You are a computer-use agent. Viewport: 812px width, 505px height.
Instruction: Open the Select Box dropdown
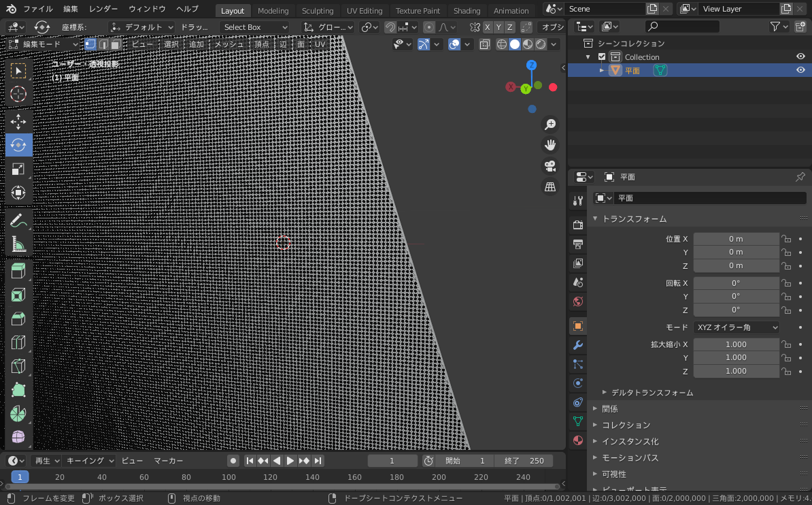click(255, 27)
